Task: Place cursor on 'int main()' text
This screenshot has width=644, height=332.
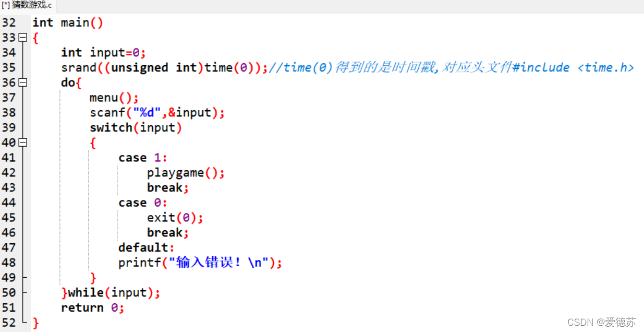Action: (x=68, y=23)
